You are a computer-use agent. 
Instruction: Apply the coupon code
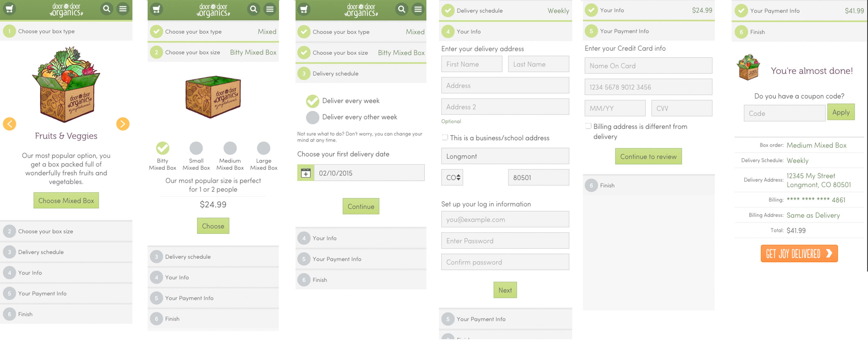(841, 112)
